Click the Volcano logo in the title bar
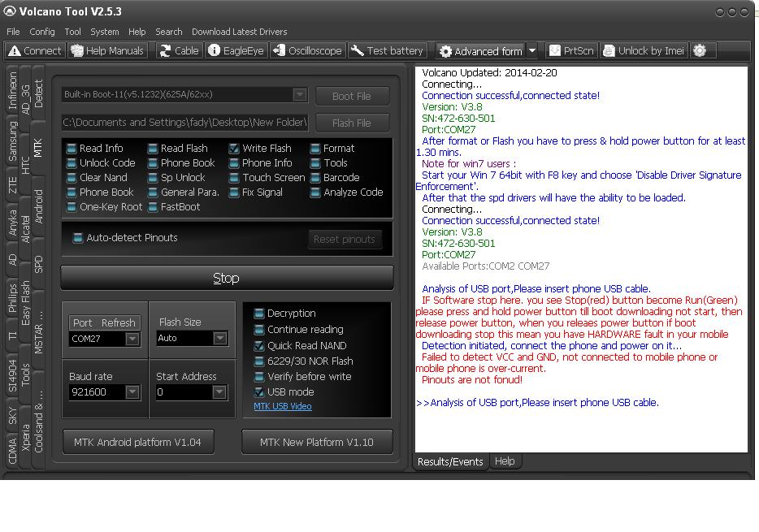Image resolution: width=759 pixels, height=532 pixels. (9, 11)
